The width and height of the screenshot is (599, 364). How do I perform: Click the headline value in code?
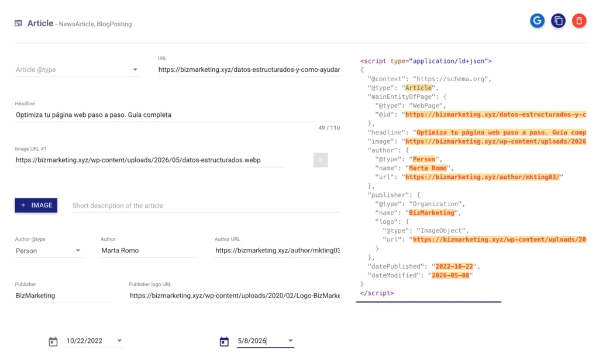[501, 133]
